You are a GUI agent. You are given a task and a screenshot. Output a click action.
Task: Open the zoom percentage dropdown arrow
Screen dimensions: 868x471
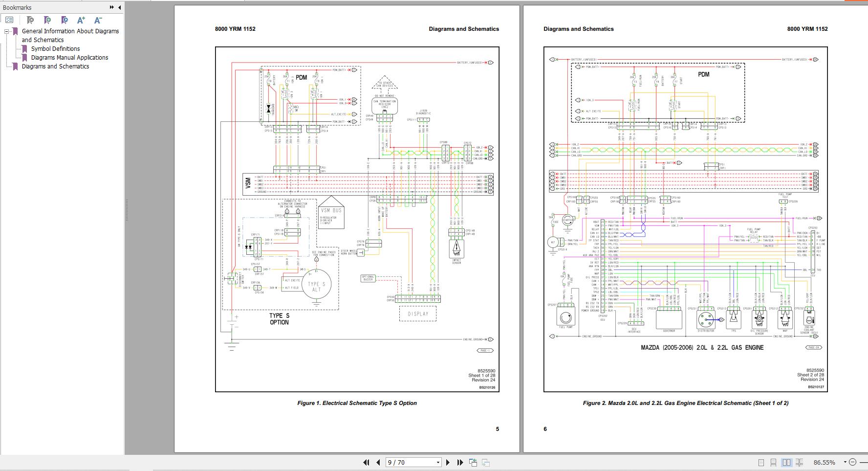(x=845, y=462)
